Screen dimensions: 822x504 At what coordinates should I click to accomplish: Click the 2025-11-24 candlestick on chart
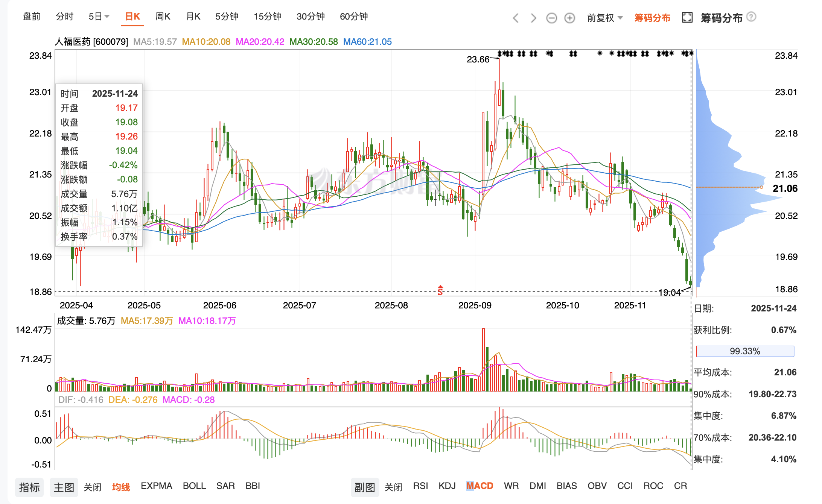coord(690,282)
